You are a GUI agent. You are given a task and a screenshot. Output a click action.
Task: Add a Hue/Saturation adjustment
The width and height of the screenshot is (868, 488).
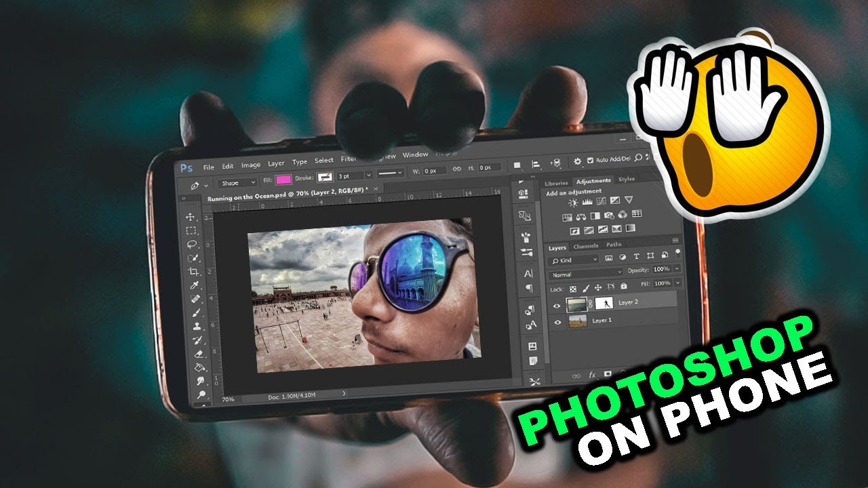point(567,218)
